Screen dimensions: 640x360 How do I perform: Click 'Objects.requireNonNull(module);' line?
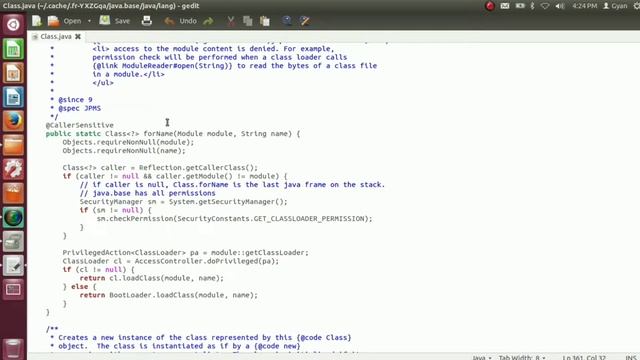(128, 142)
